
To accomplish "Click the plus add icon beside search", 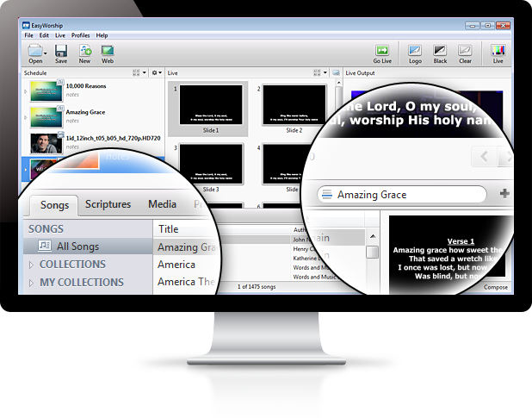I will tap(504, 194).
